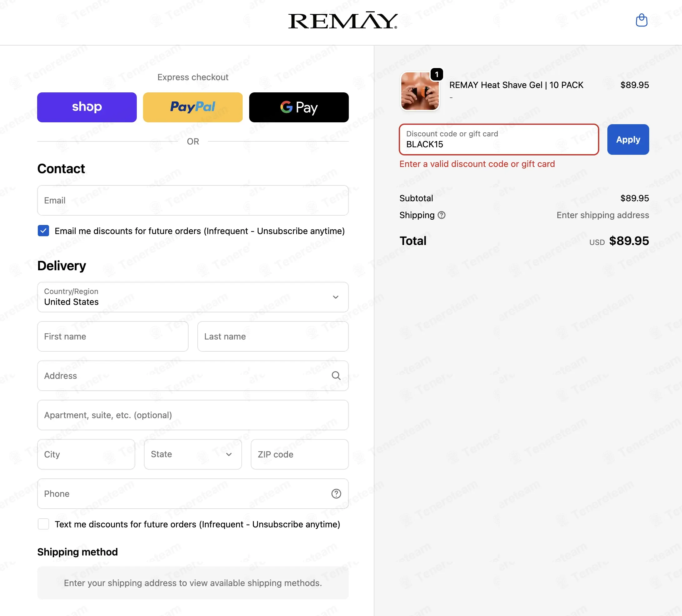Select the Address input field

(193, 376)
